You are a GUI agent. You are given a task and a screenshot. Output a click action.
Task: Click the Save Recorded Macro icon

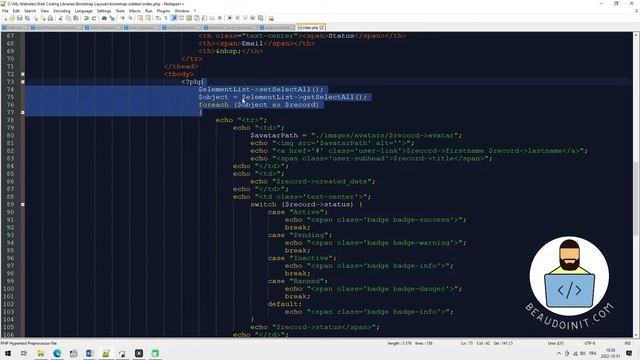(x=260, y=18)
